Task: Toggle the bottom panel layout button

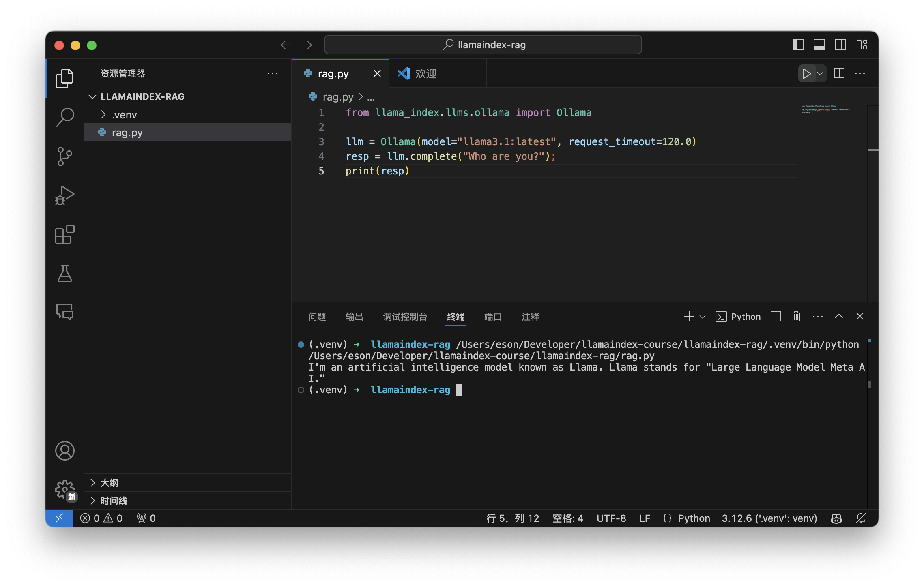Action: (x=819, y=45)
